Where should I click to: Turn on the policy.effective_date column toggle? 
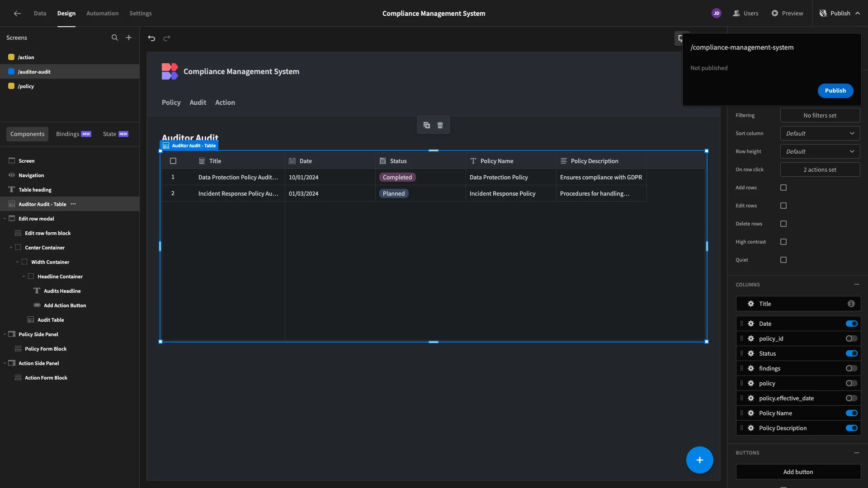click(x=852, y=399)
